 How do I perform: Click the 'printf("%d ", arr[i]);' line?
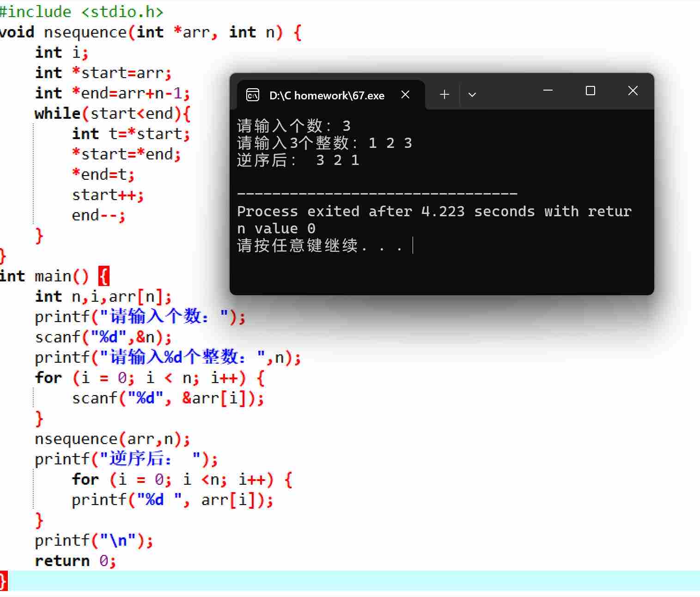pyautogui.click(x=172, y=500)
